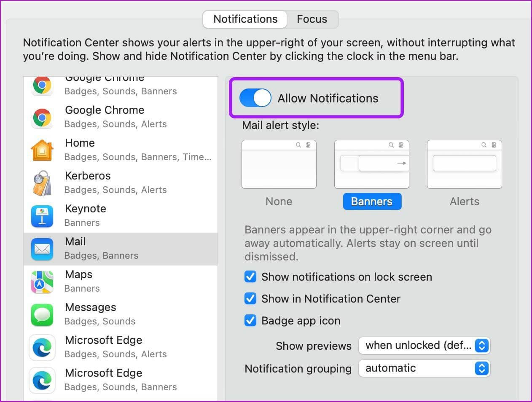Click the Alerts style label

465,201
